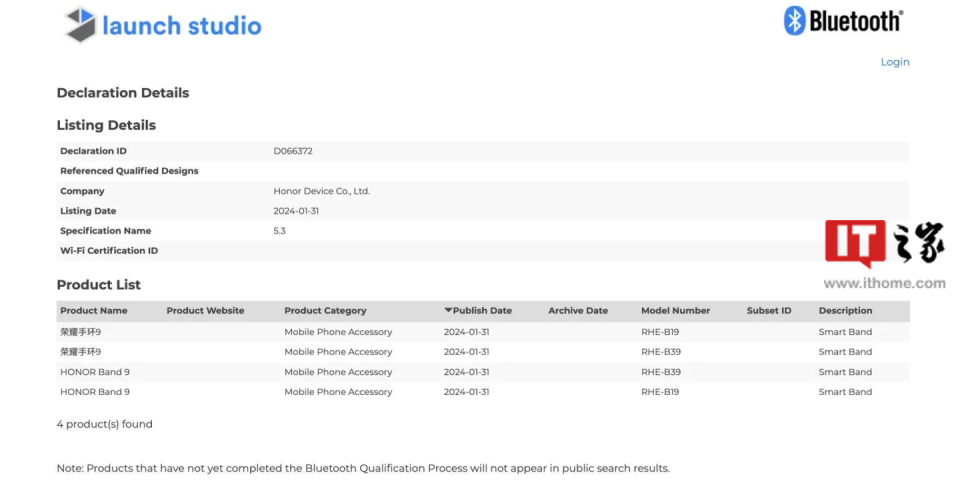
Task: Click the Bluetooth logo icon
Action: tap(795, 21)
